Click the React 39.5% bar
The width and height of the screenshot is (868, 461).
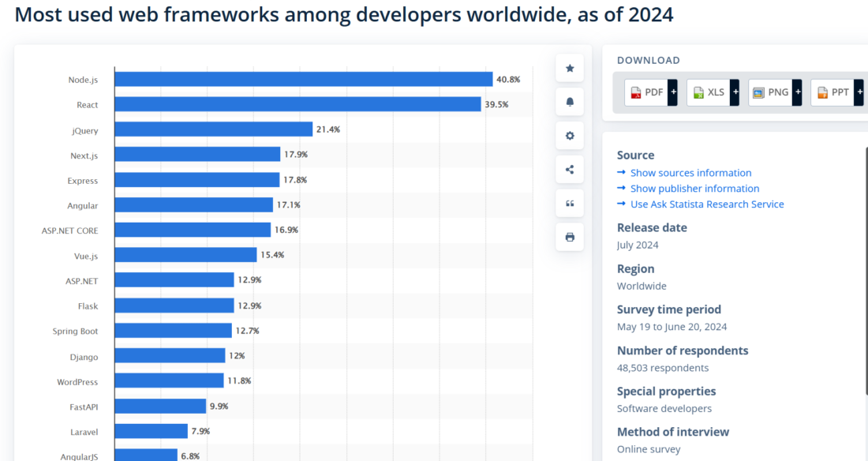pyautogui.click(x=297, y=104)
